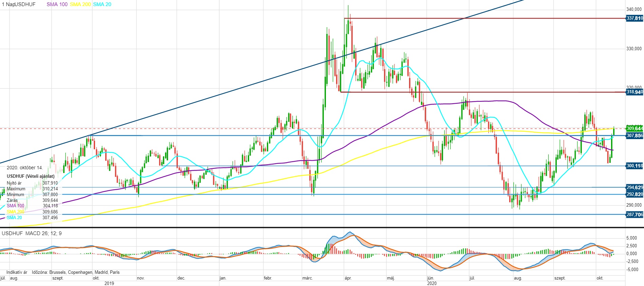Select the 287,706 price level label
Screen dimensions: 644x286
pos(634,214)
